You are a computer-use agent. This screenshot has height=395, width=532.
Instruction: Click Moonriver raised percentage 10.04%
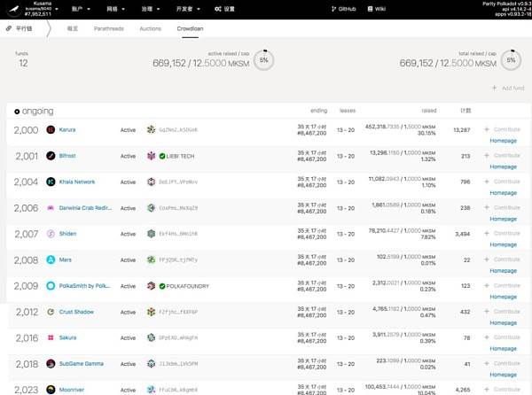(x=427, y=393)
